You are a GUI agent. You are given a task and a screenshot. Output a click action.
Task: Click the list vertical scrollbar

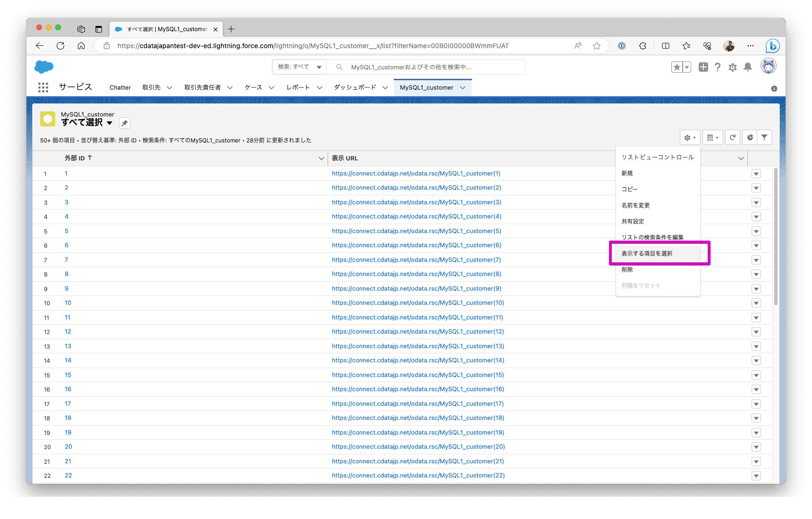[776, 236]
